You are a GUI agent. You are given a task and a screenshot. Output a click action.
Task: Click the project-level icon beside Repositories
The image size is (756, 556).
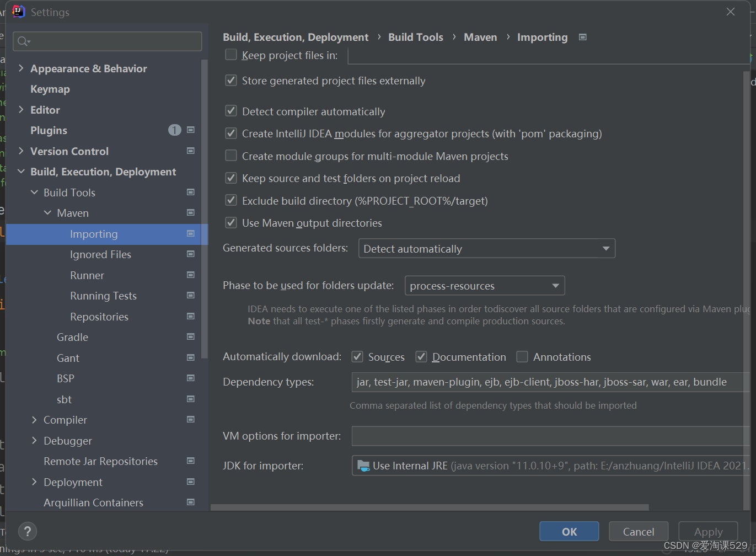point(191,316)
